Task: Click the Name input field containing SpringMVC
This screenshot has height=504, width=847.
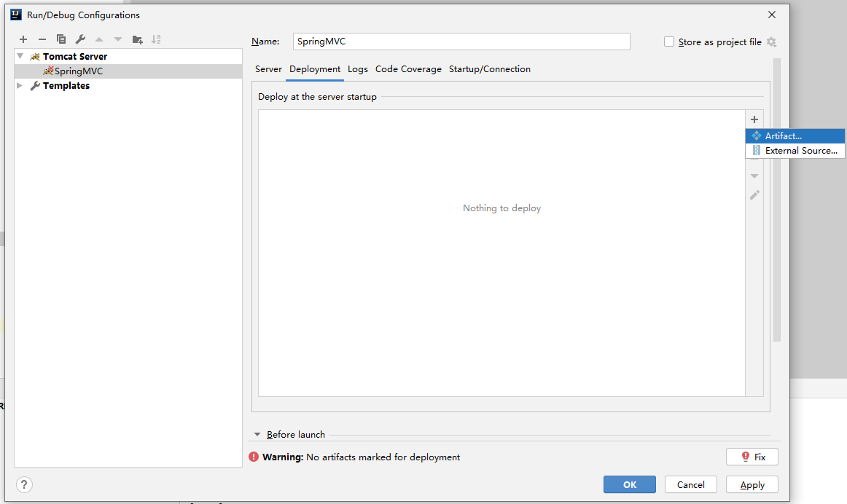Action: click(x=462, y=42)
